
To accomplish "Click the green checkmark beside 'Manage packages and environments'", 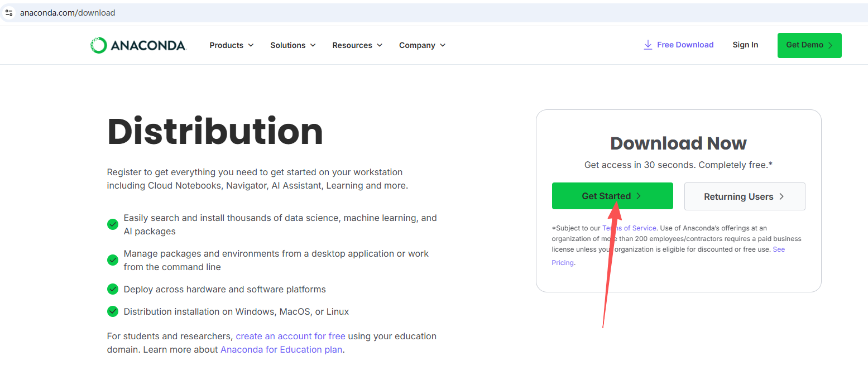I will 113,260.
